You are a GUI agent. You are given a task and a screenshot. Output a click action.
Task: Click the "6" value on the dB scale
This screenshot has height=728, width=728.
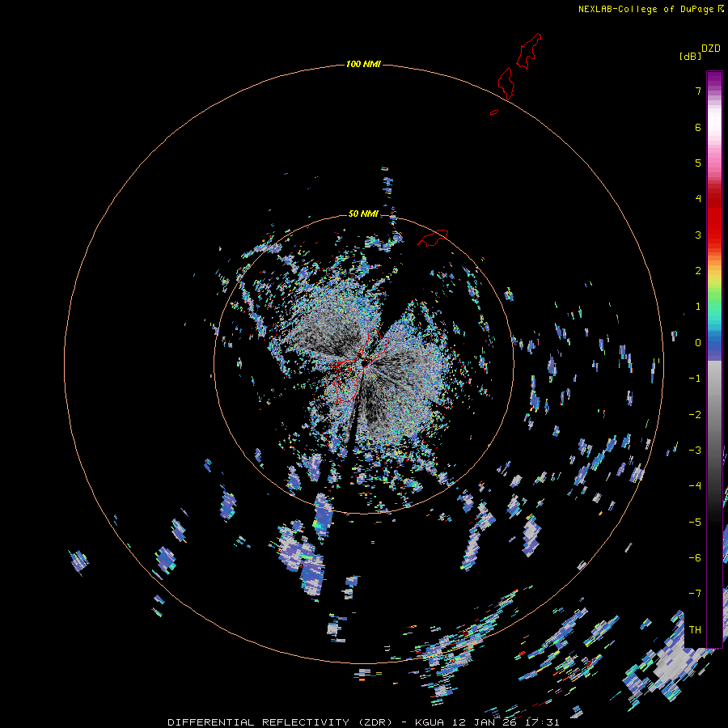698,127
